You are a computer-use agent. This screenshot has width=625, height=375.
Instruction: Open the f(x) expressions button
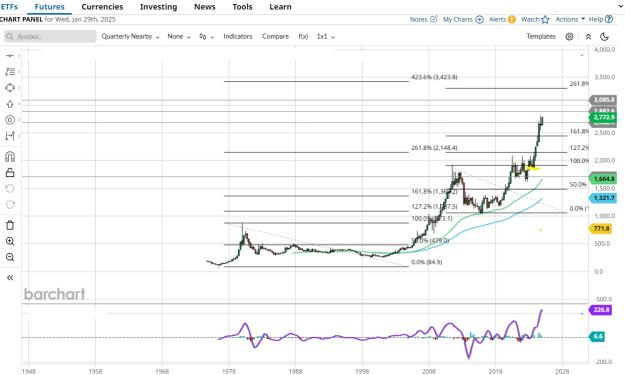click(x=303, y=36)
